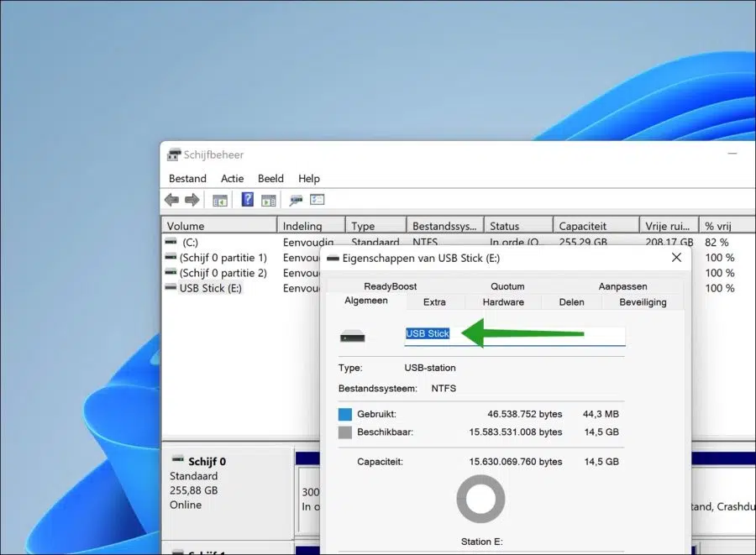Minimize the Schijfbeheer window
The height and width of the screenshot is (555, 756).
[732, 154]
